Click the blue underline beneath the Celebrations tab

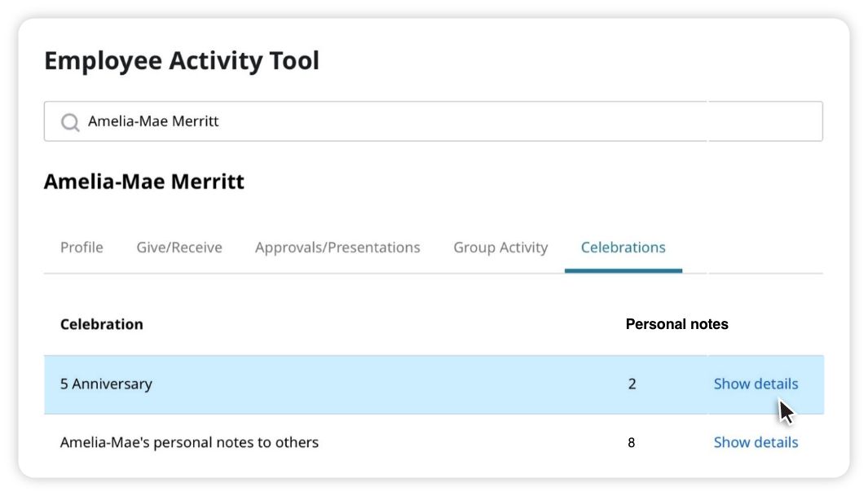[x=623, y=270]
